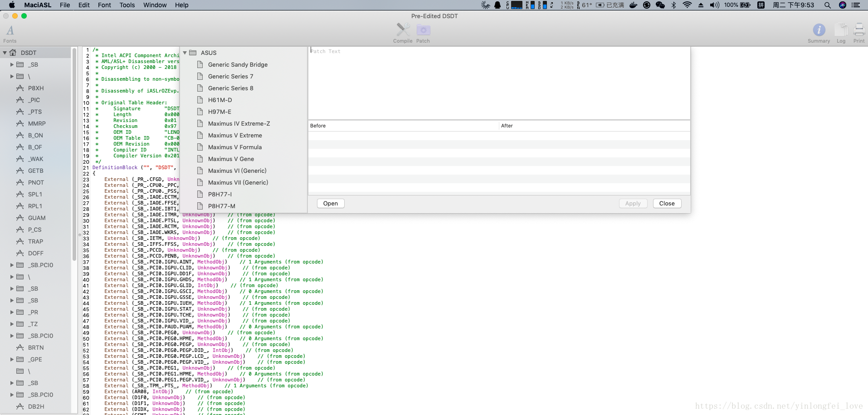
Task: Open Wi-Fi status in menu bar
Action: click(x=687, y=5)
